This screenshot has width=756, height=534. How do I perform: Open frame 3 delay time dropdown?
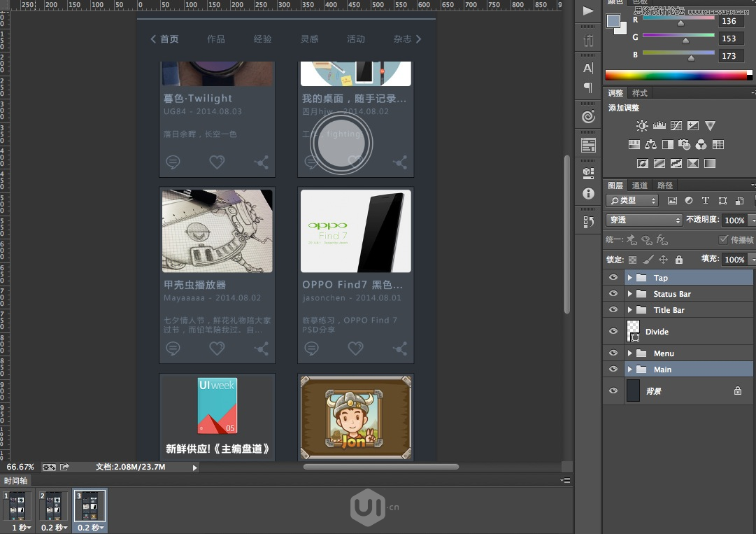coord(91,528)
